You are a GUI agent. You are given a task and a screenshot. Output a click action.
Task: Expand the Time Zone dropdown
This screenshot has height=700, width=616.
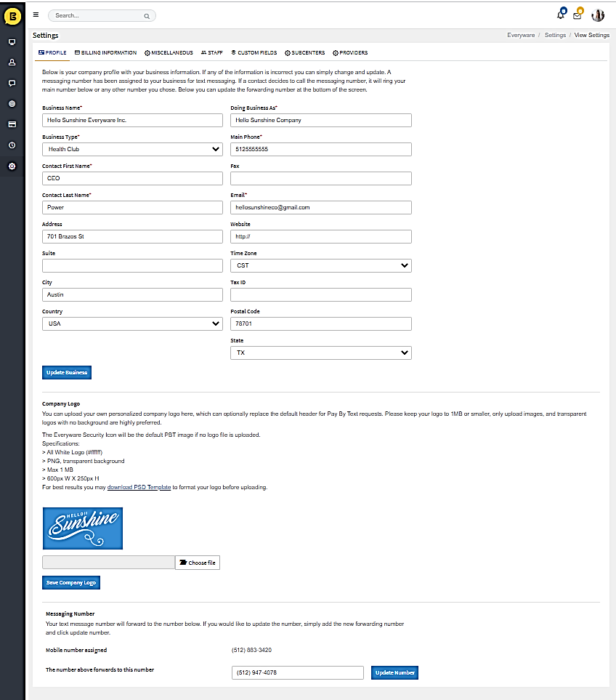point(321,265)
